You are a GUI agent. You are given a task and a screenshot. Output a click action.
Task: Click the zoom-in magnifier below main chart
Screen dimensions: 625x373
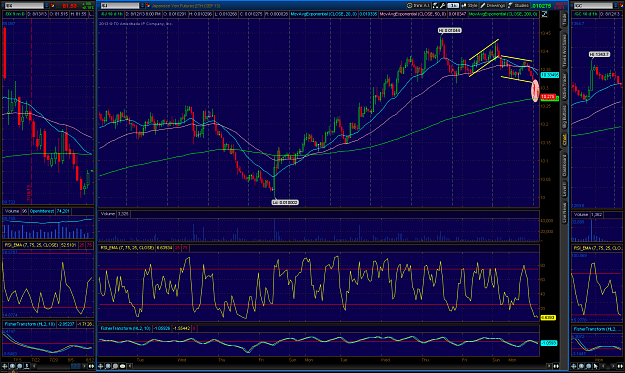pos(108,366)
